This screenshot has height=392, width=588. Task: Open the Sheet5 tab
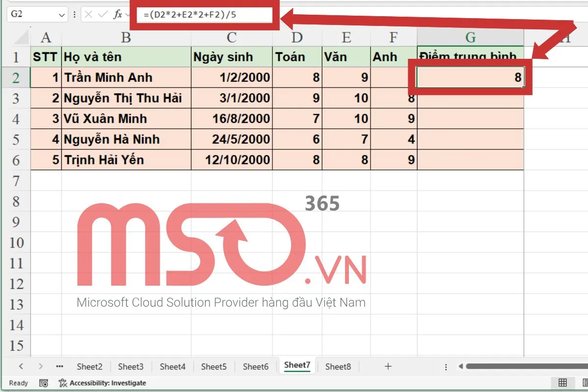pos(214,366)
